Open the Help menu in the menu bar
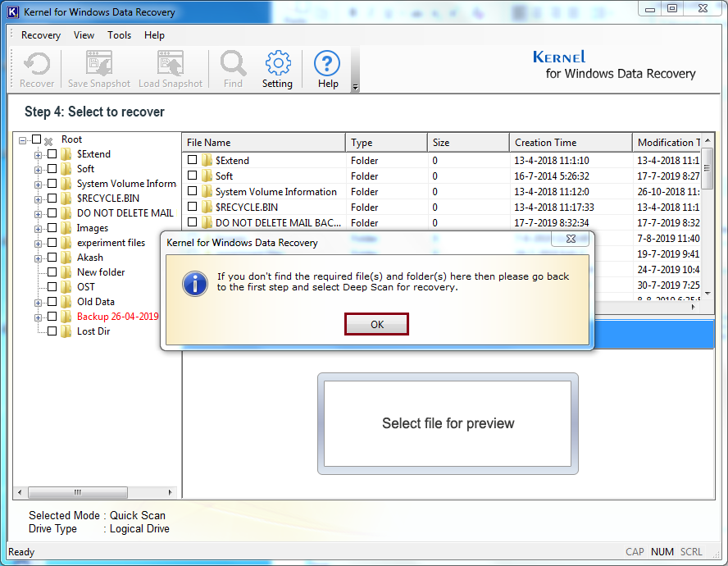 (x=154, y=35)
